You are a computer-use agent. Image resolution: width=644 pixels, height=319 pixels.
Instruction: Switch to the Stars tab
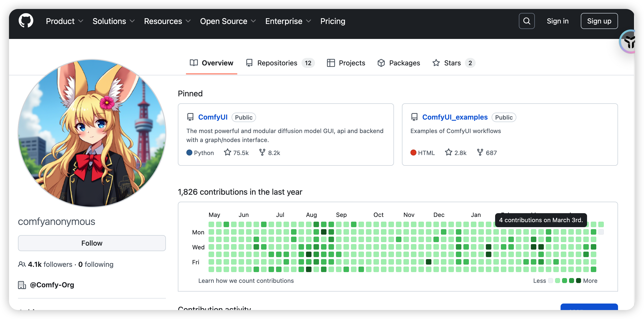453,63
